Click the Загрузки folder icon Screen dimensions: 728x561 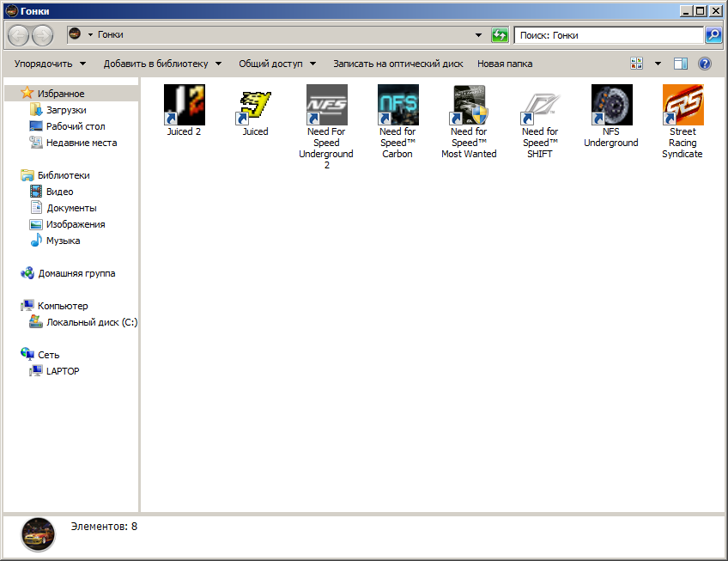click(x=36, y=110)
